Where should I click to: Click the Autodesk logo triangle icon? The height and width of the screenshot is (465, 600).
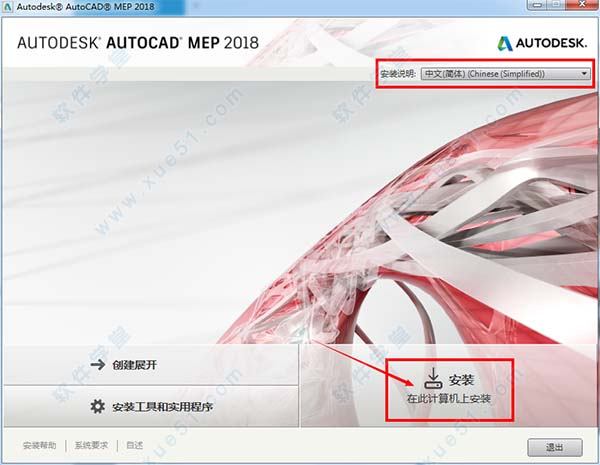505,44
